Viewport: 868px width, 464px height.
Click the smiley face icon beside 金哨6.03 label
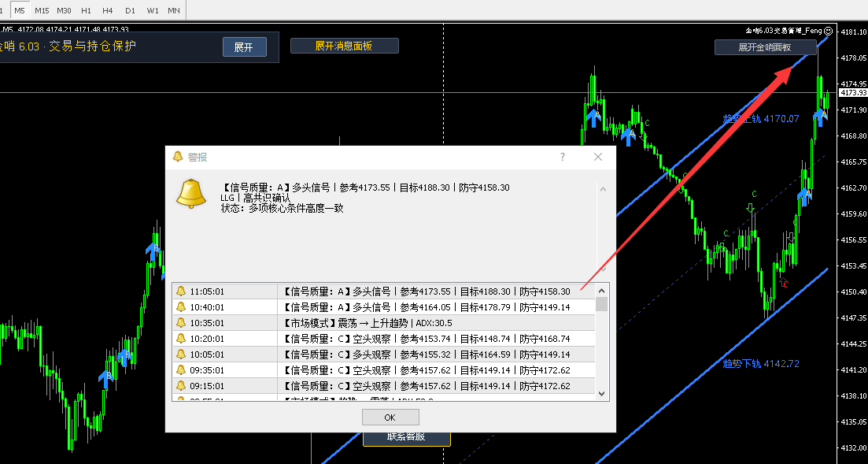[x=828, y=31]
